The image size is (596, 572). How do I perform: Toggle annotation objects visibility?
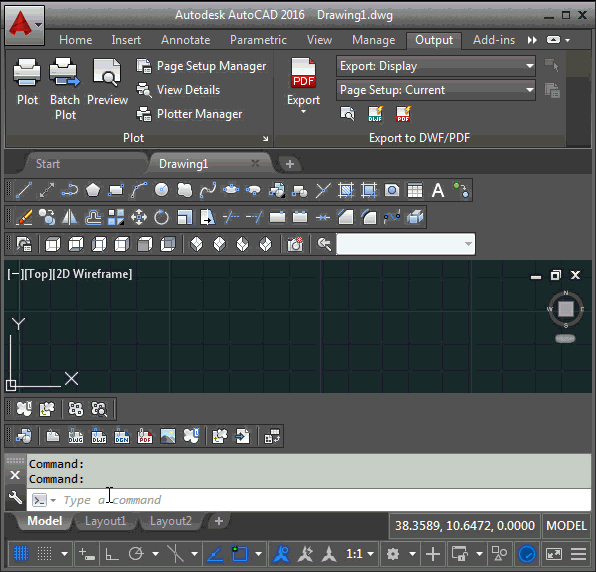coord(282,554)
